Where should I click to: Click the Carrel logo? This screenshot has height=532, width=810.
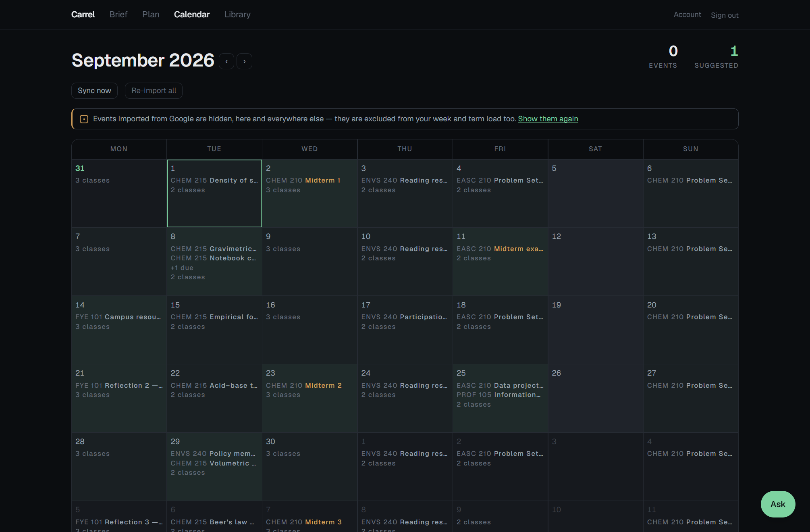(83, 15)
